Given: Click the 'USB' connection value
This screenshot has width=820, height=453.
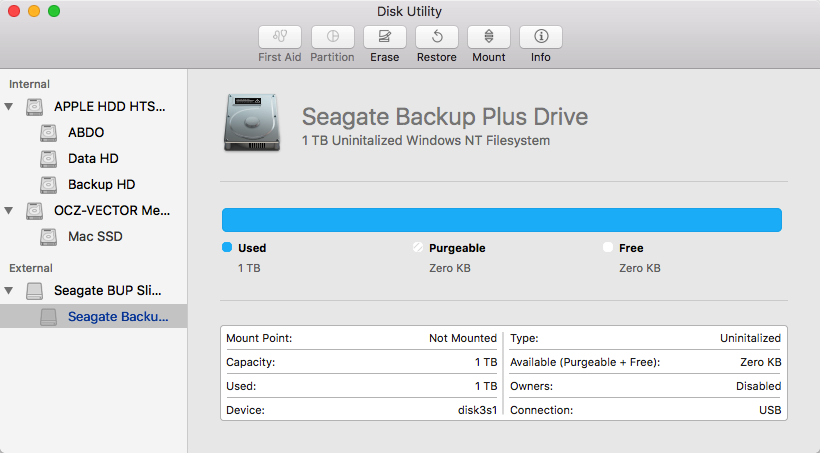Looking at the screenshot, I should 770,410.
